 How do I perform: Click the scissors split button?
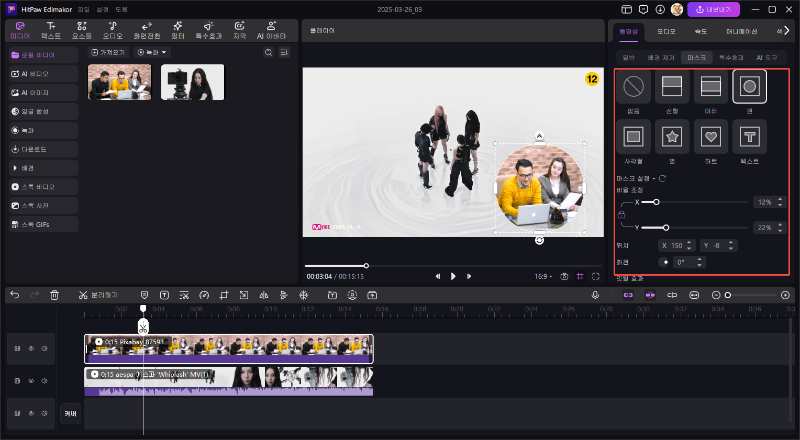tap(97, 295)
